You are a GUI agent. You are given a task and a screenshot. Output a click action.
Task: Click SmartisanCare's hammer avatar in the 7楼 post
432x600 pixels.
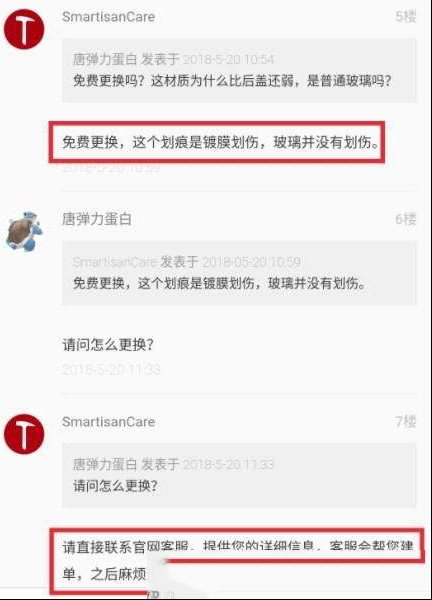tap(24, 434)
